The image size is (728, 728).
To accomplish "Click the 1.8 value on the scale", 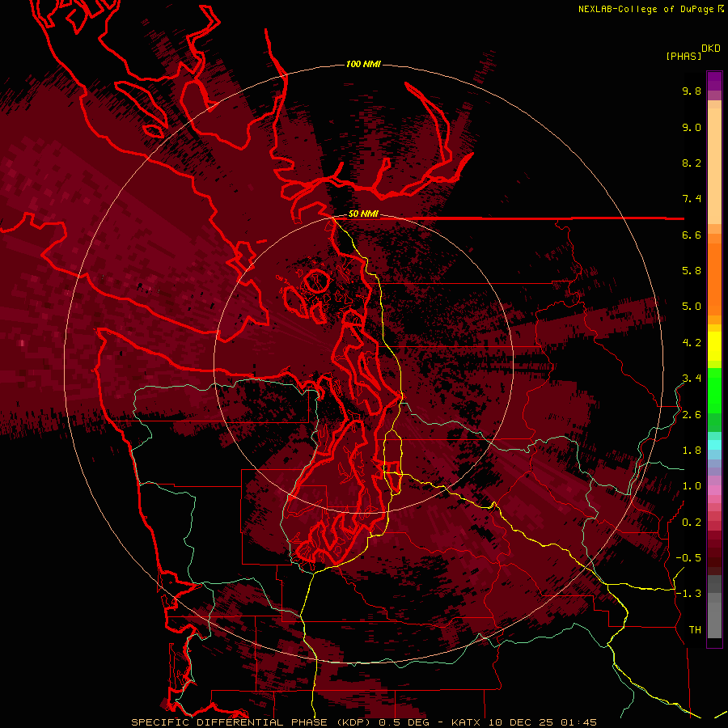I will (x=692, y=451).
